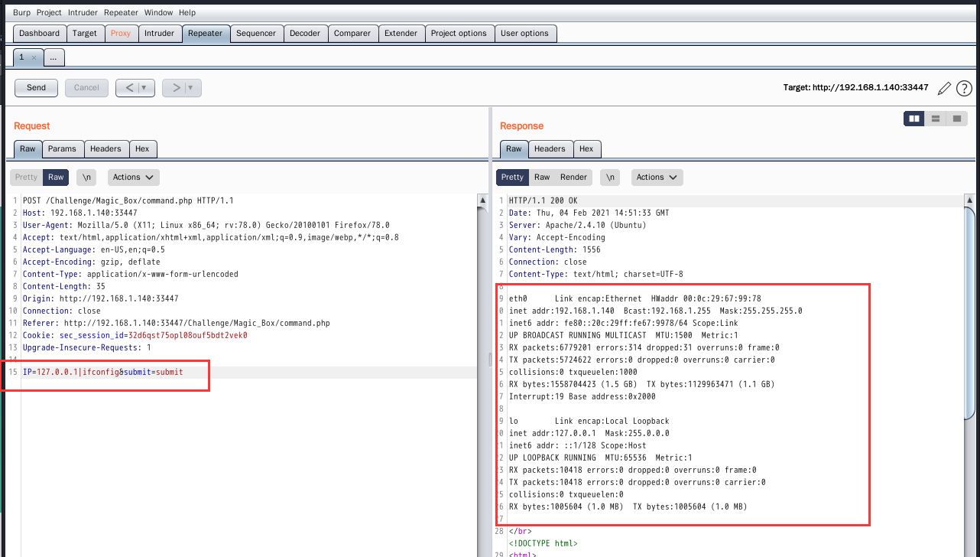Click the Cancel button
Screen dimensions: 980x557
click(86, 88)
